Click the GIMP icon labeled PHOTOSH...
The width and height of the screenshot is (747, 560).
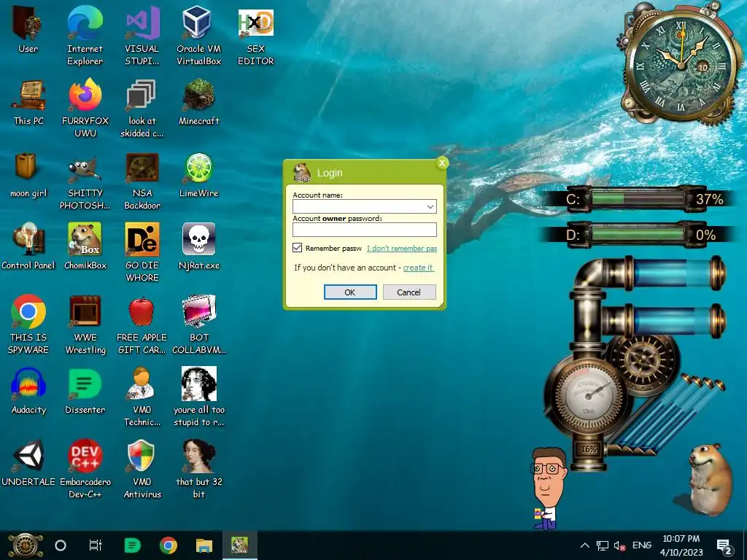[x=85, y=181]
